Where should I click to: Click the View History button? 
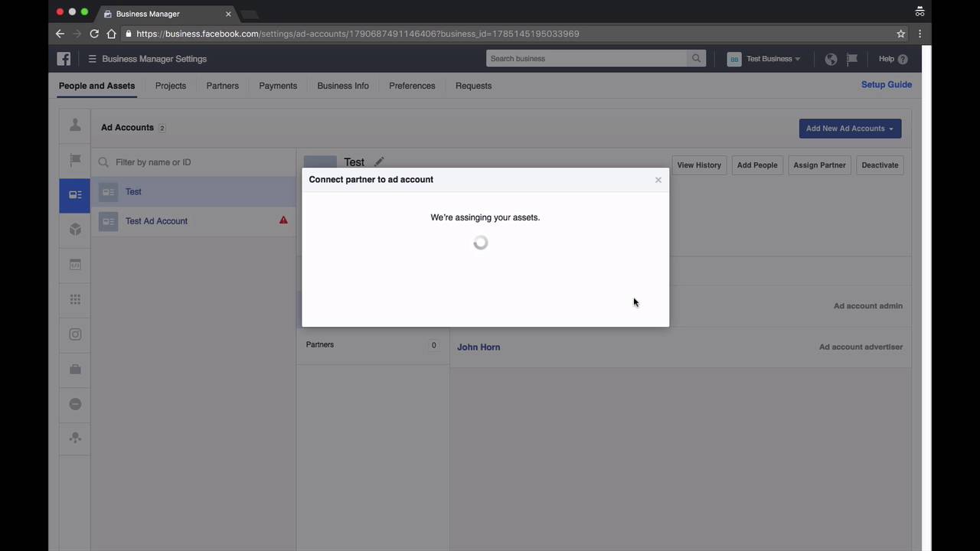(699, 165)
